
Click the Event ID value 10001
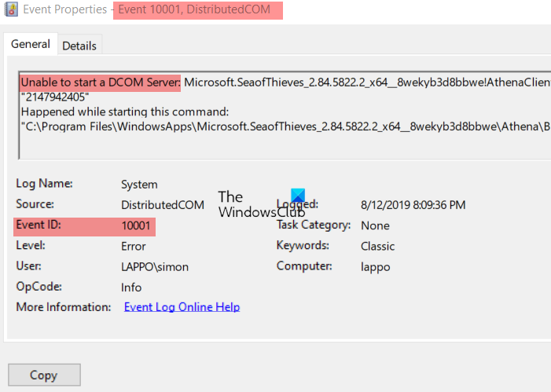tap(138, 226)
